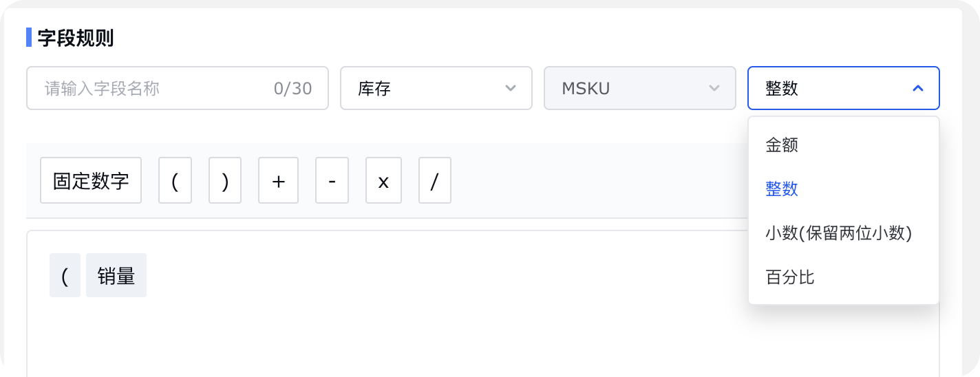Select the left parenthesis token in formula

click(65, 275)
